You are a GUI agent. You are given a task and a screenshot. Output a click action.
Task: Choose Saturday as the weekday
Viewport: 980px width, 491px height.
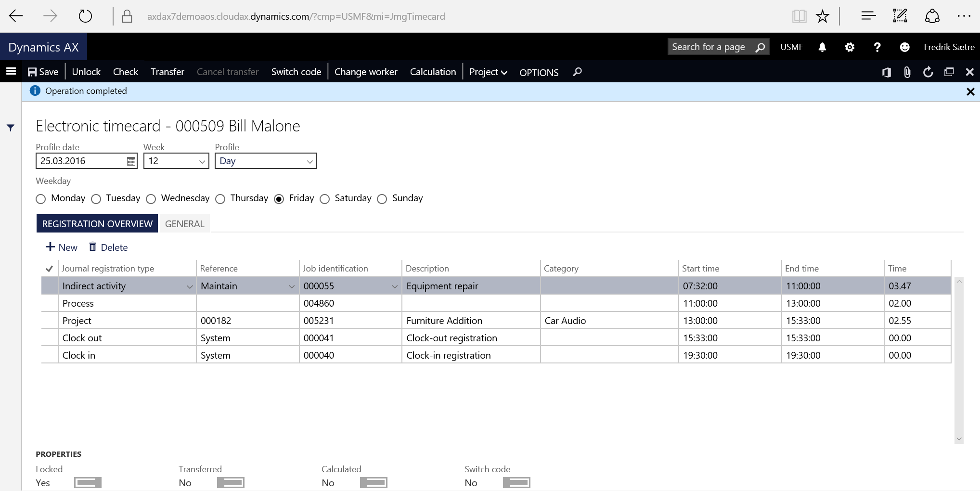pos(325,199)
